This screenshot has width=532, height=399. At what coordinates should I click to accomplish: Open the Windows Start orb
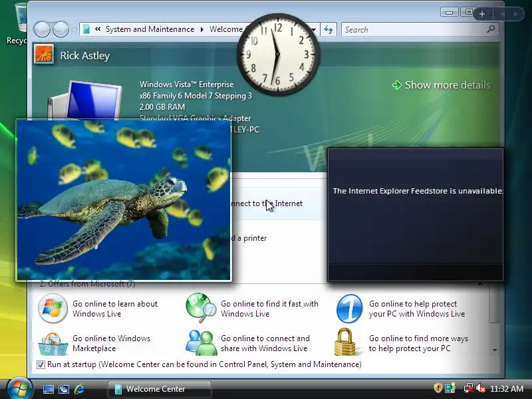point(20,388)
